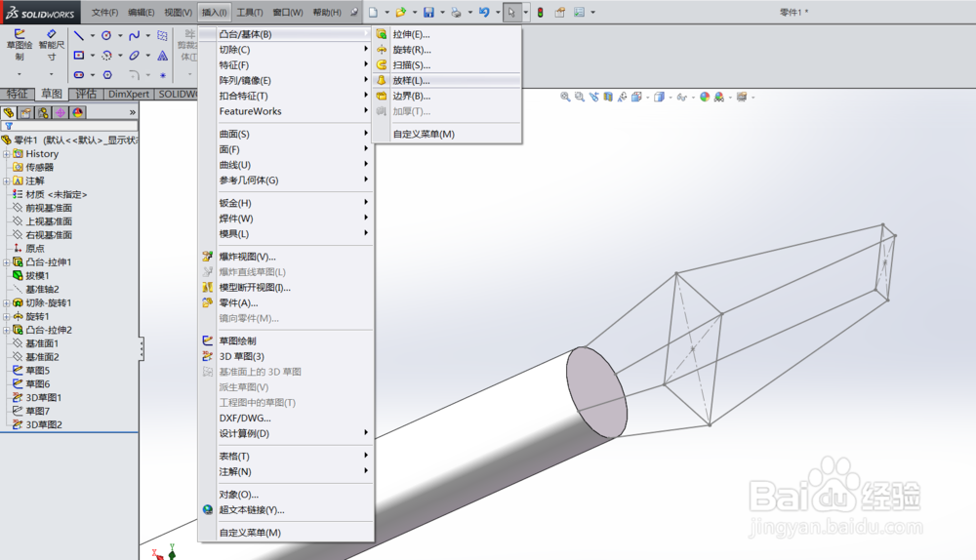Open the 视图(V) menu
The height and width of the screenshot is (560, 976).
[x=178, y=13]
